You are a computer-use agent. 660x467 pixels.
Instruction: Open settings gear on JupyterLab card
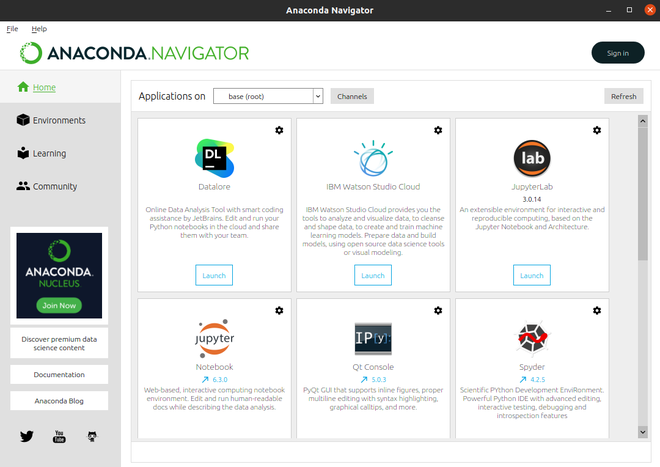(597, 130)
